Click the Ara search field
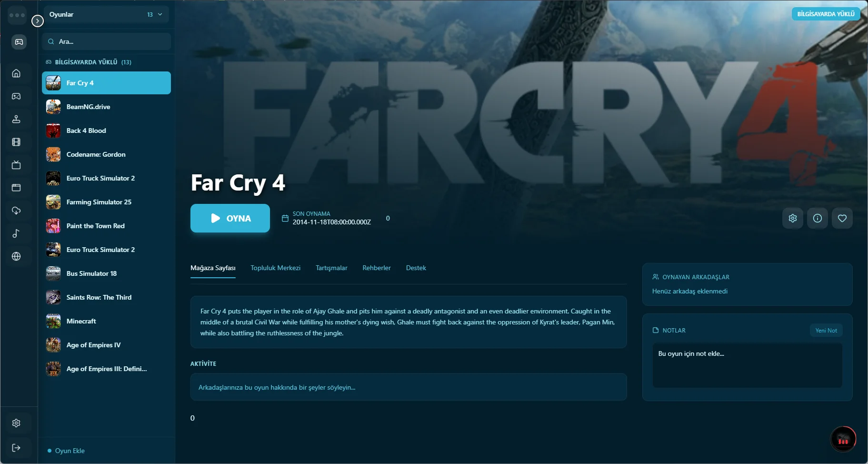 pos(107,41)
